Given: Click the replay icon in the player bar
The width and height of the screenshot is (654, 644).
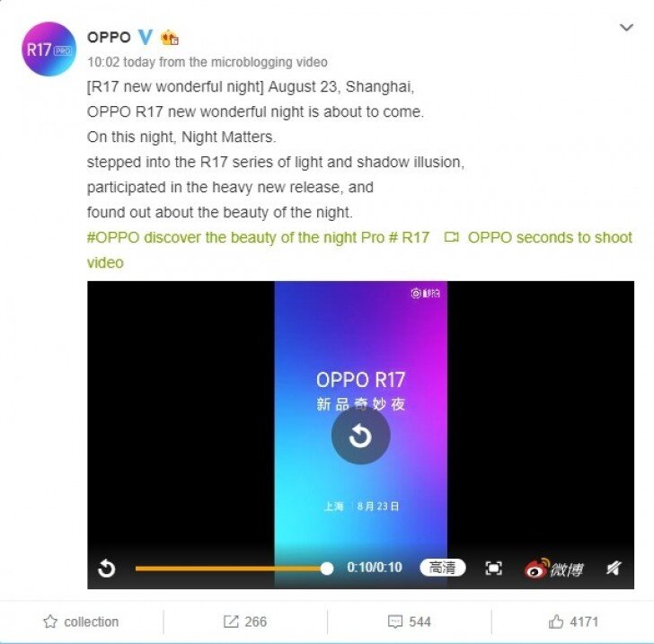Looking at the screenshot, I should [106, 568].
